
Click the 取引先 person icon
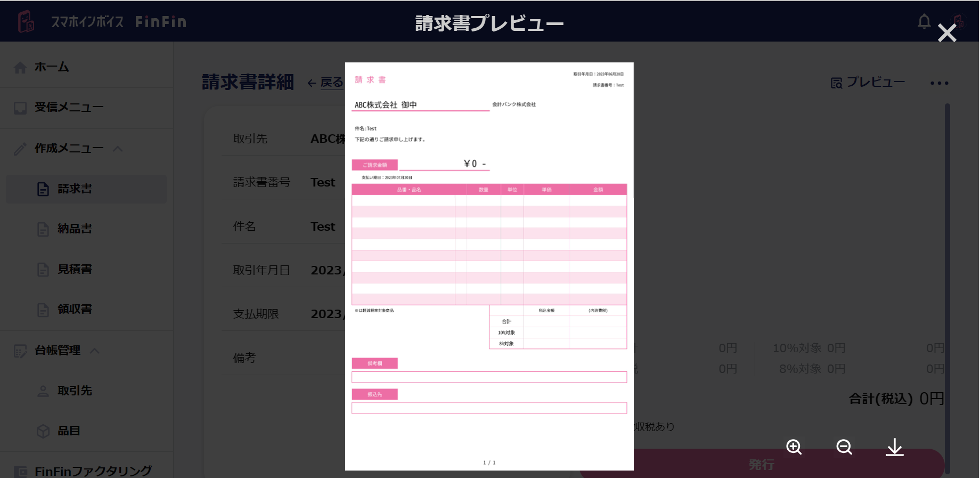click(43, 391)
